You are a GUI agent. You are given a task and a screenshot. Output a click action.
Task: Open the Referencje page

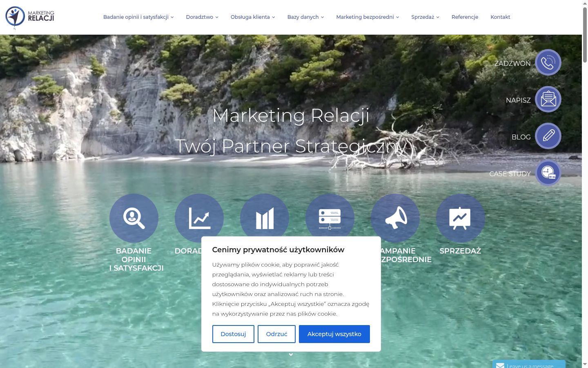pyautogui.click(x=465, y=17)
